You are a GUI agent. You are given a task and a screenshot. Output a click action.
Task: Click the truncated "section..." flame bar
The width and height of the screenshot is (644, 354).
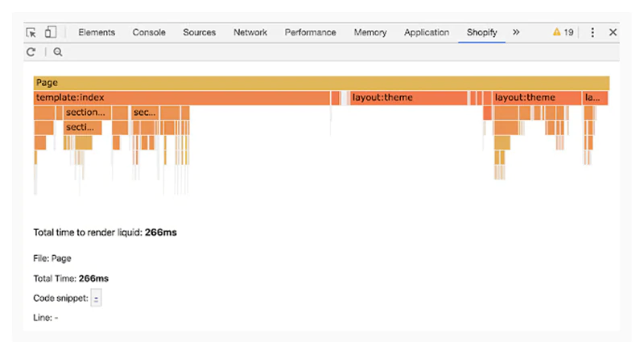[86, 113]
